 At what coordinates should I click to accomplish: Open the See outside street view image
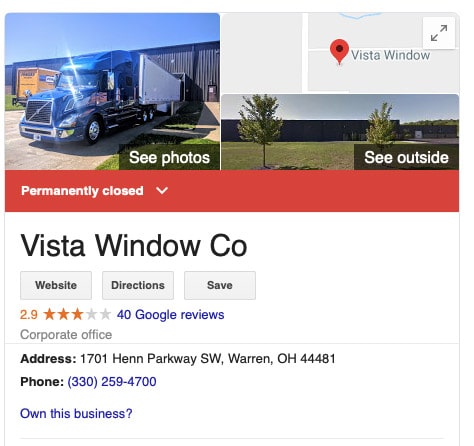click(x=340, y=132)
